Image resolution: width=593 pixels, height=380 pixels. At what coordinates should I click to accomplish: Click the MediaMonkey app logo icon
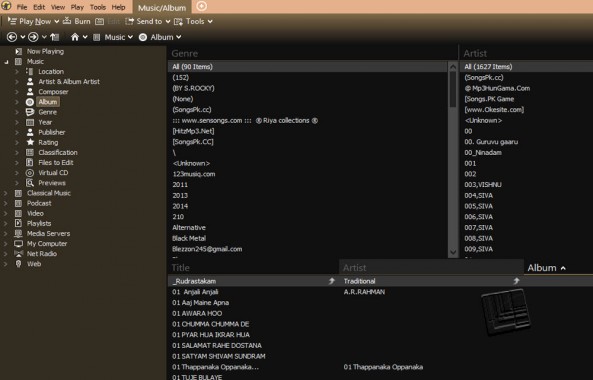click(6, 5)
